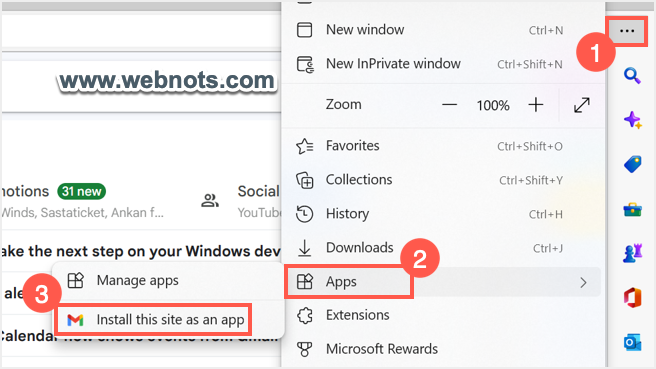The image size is (656, 369).
Task: Click the New InPrivate window icon
Action: click(x=305, y=64)
